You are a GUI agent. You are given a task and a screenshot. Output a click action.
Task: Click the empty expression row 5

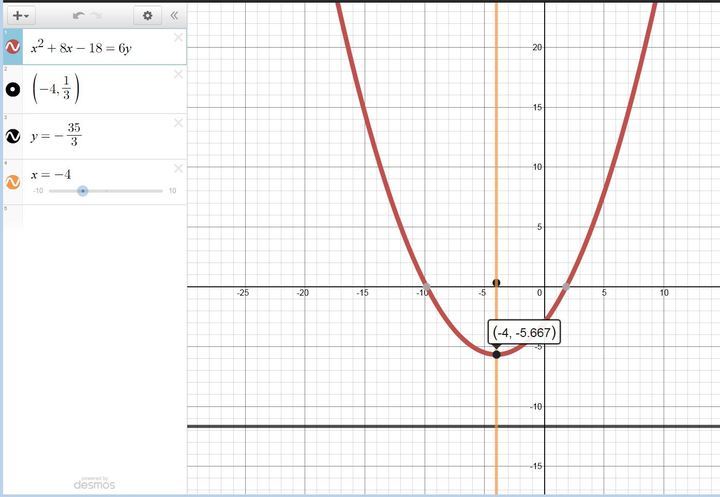[x=95, y=217]
